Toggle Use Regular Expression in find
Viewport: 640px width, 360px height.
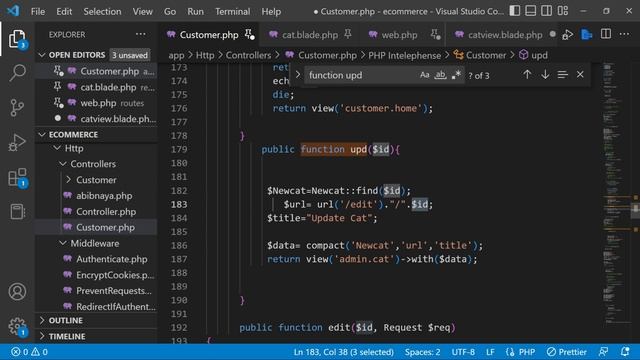pos(456,75)
